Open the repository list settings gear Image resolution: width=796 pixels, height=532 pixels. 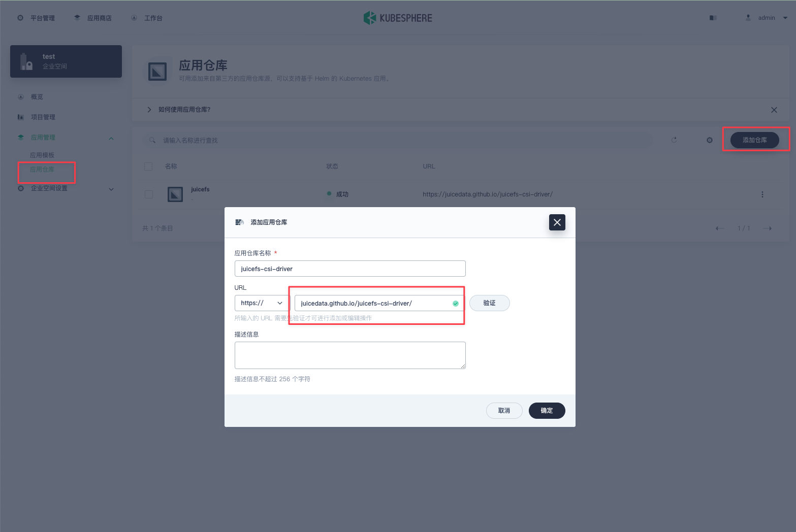(x=709, y=140)
